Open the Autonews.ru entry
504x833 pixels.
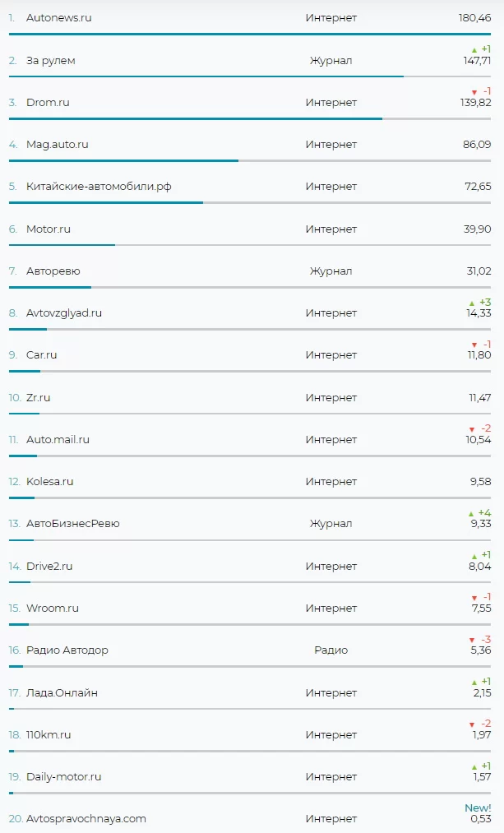pyautogui.click(x=59, y=17)
